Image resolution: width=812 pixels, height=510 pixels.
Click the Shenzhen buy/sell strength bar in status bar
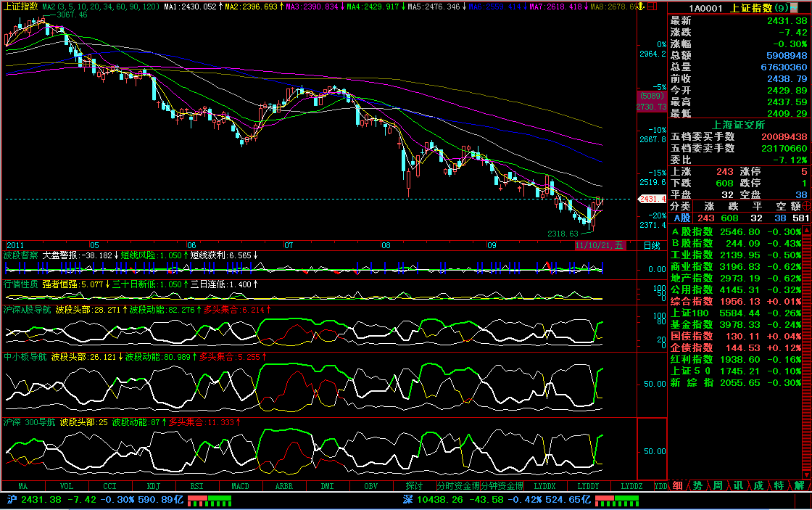click(x=617, y=500)
